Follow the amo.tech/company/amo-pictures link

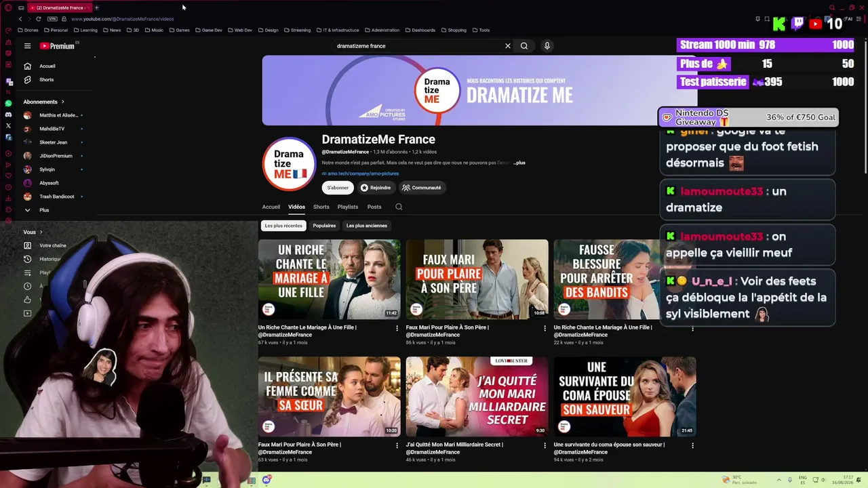363,174
